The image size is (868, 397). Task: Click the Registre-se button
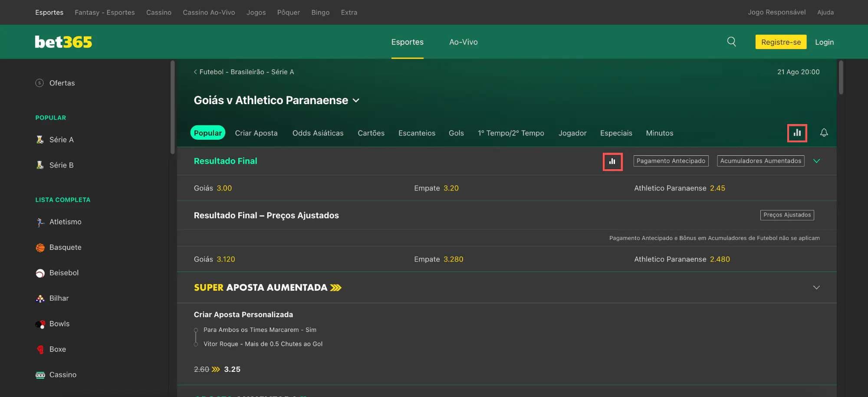click(781, 42)
